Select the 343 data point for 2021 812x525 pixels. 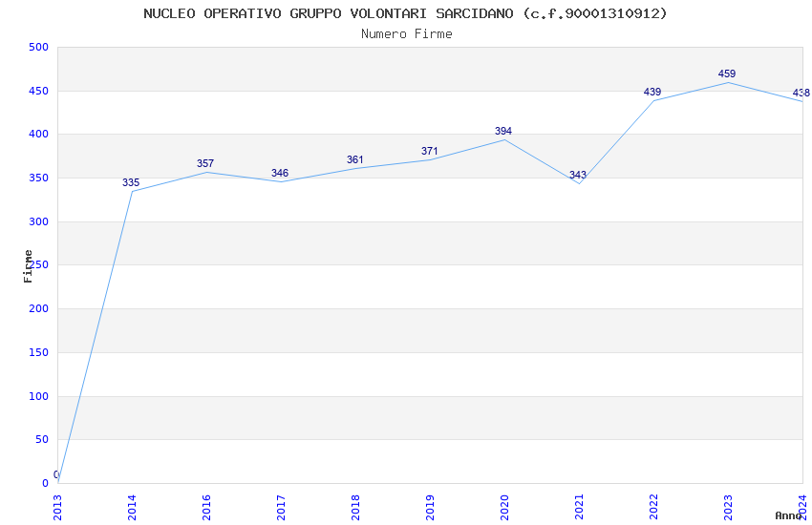pyautogui.click(x=578, y=176)
